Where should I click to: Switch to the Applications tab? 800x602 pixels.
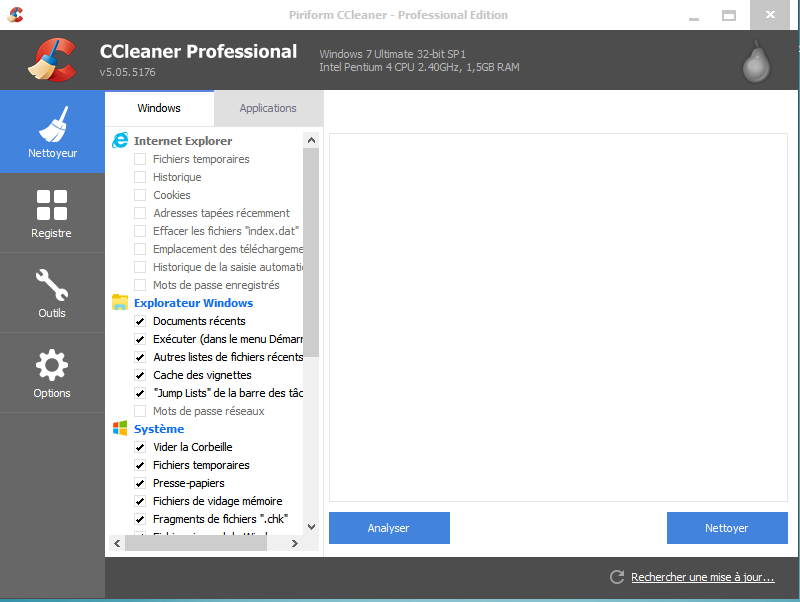coord(268,108)
